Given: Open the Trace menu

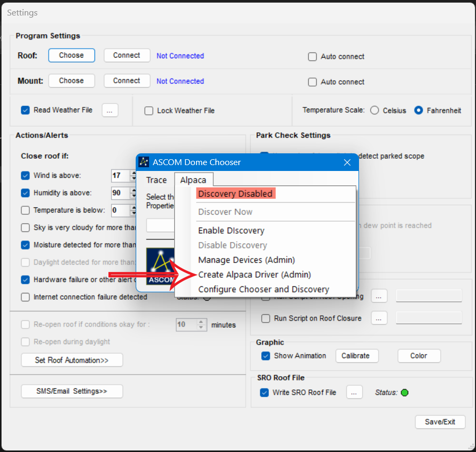Looking at the screenshot, I should click(157, 180).
